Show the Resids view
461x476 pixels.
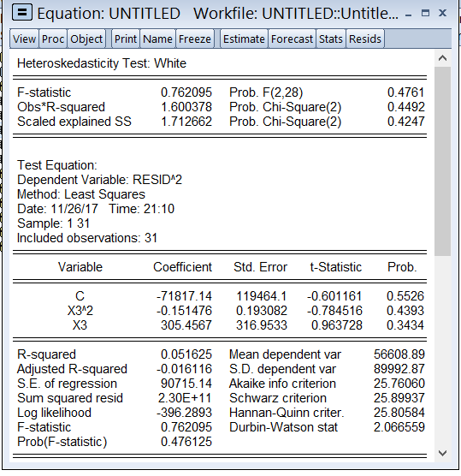365,39
